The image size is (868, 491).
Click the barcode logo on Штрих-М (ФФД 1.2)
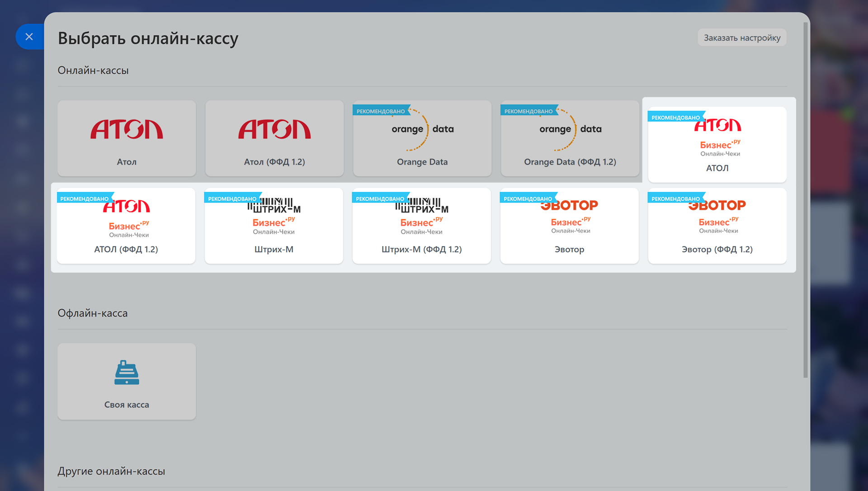[x=422, y=205]
